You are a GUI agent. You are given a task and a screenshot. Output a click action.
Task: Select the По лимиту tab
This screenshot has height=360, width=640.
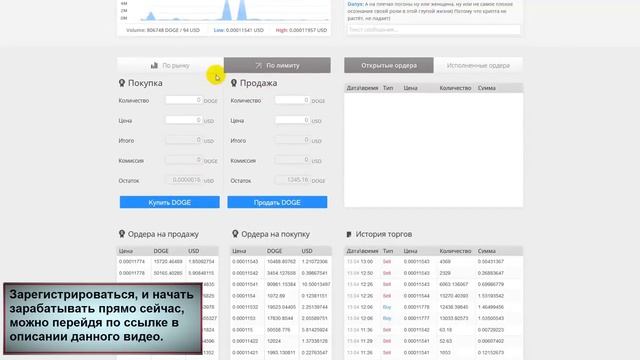[x=277, y=65]
